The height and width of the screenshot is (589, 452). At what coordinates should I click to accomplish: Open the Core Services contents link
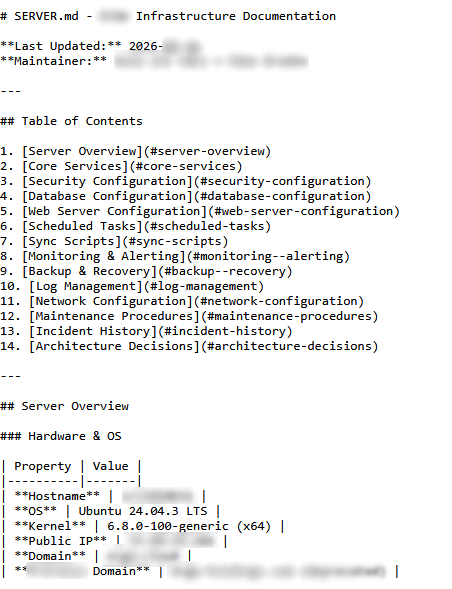pyautogui.click(x=132, y=166)
